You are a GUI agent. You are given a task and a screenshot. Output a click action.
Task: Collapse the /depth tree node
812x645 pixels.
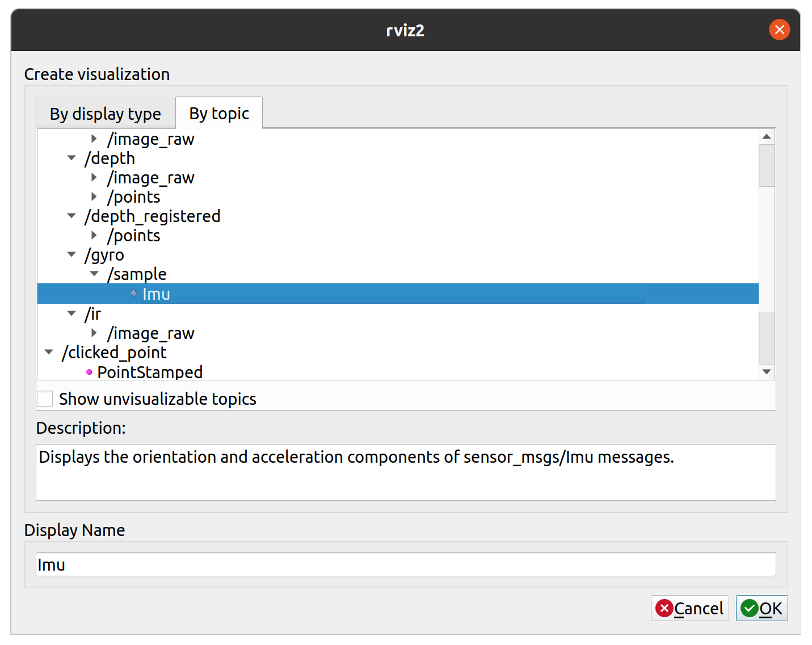(71, 158)
